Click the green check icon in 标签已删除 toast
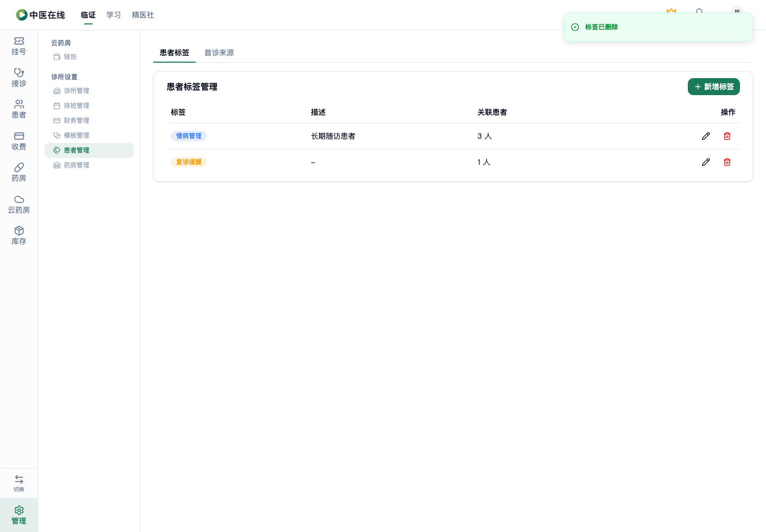This screenshot has height=532, width=766. 575,27
